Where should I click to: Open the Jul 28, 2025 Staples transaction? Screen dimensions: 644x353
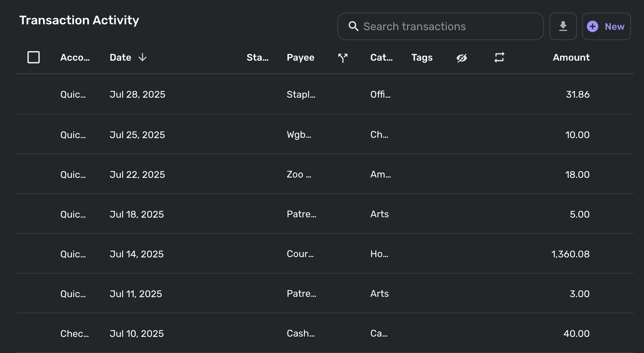click(301, 94)
